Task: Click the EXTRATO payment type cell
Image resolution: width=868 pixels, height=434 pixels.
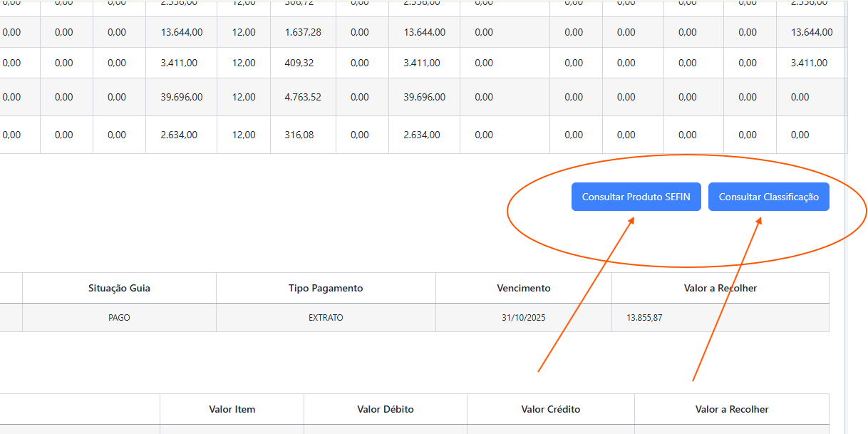Action: tap(326, 318)
